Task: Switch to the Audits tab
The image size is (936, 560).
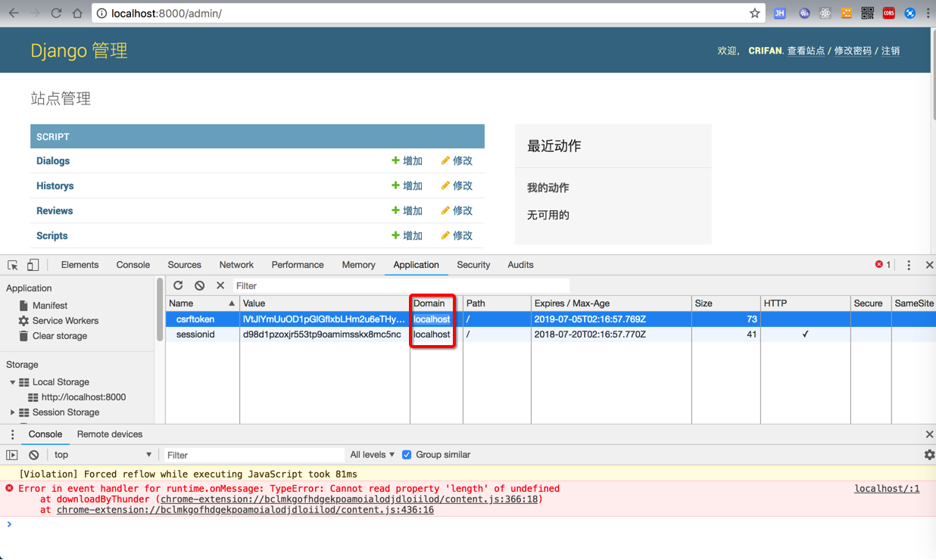Action: pos(520,265)
